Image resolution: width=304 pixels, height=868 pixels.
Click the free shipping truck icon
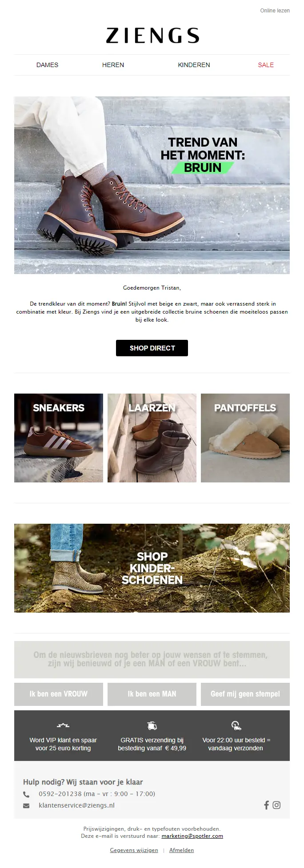(152, 726)
